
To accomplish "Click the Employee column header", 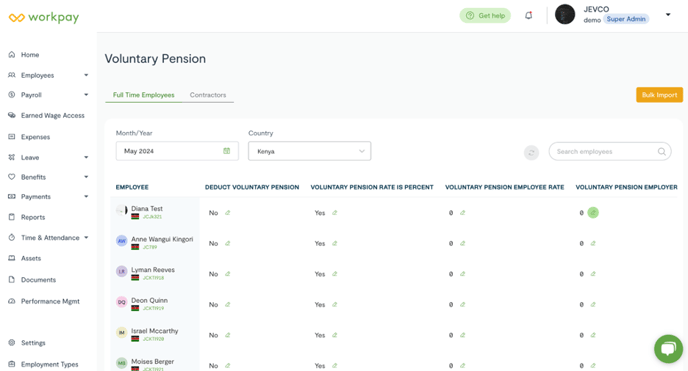I will tap(132, 187).
